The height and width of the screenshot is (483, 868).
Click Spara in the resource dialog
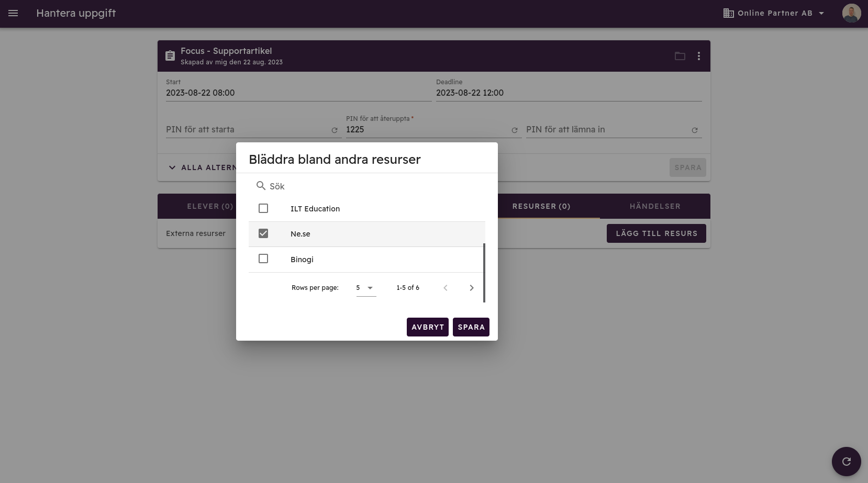(471, 327)
